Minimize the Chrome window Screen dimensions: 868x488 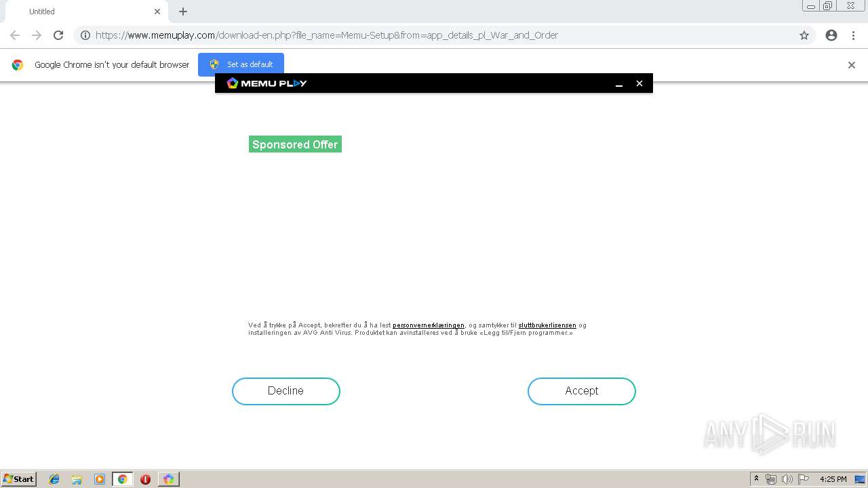coord(811,6)
